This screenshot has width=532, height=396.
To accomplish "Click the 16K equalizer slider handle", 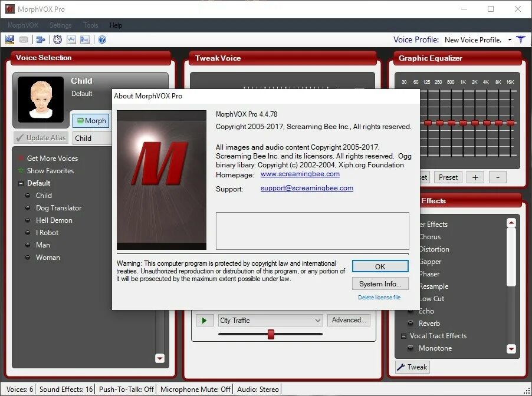I will pyautogui.click(x=510, y=123).
